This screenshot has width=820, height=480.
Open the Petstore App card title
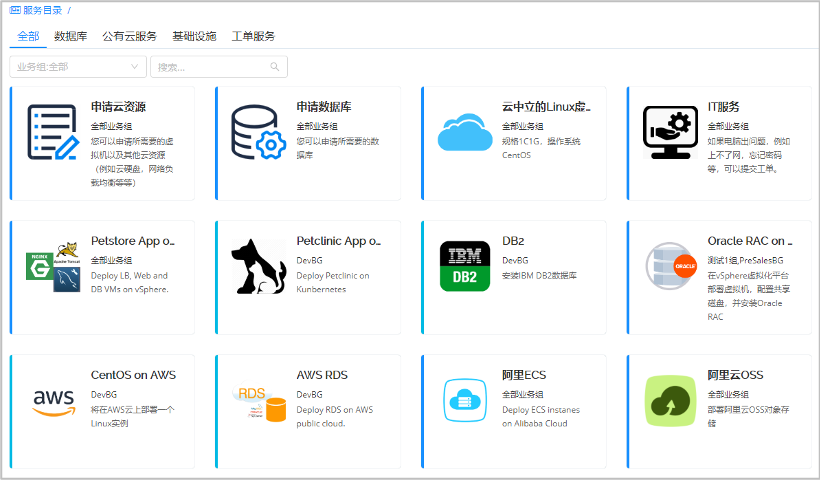(x=133, y=241)
